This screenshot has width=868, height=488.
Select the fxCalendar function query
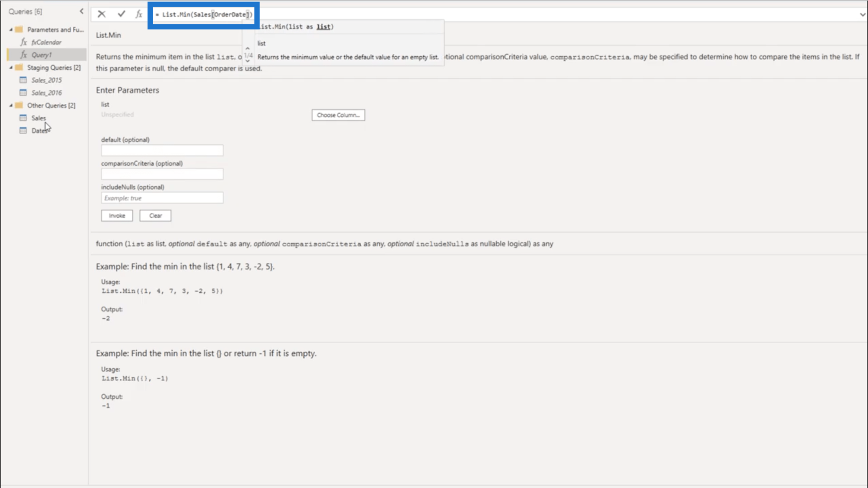(x=47, y=42)
